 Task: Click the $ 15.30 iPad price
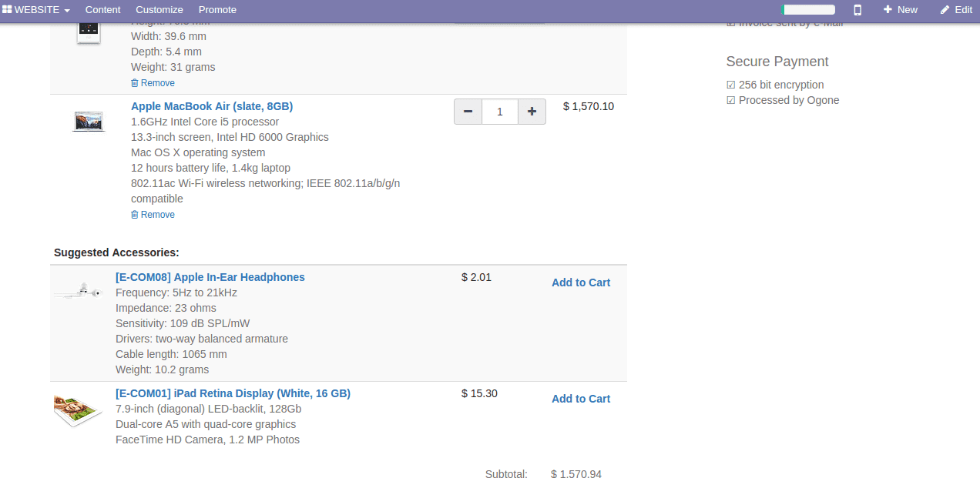[479, 393]
